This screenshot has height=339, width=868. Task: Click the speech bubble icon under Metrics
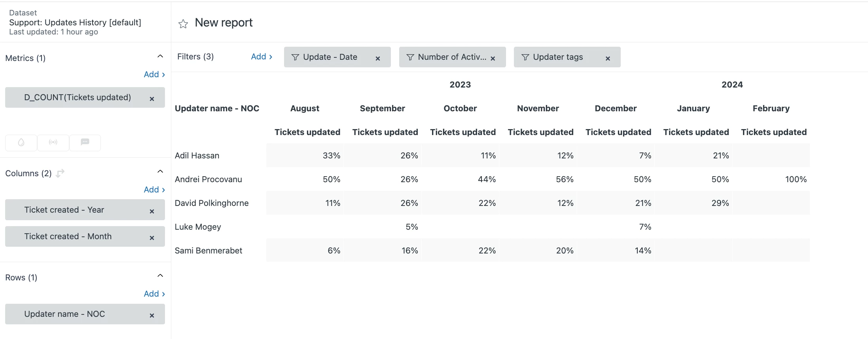tap(85, 142)
